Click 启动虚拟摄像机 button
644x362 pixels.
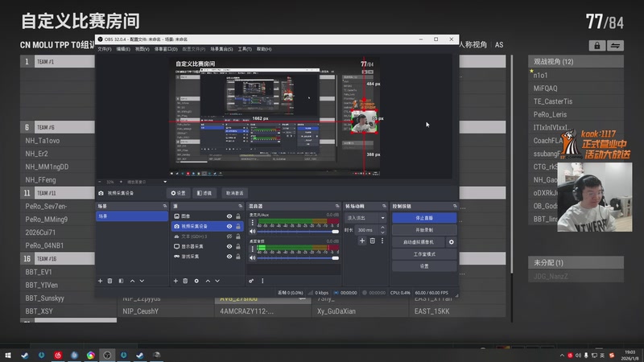pyautogui.click(x=418, y=242)
